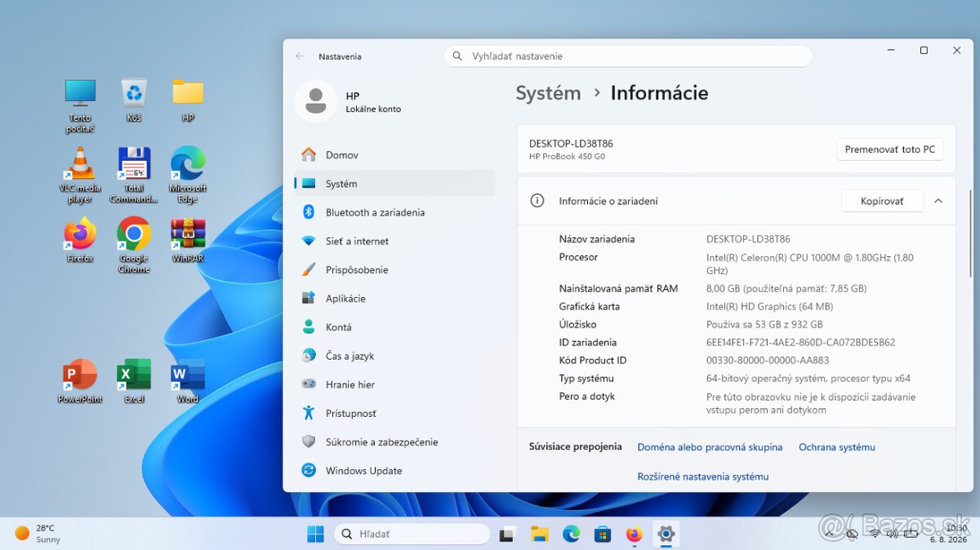Screen dimensions: 980x550
Task: Click the Grafická karta value Intel(R) HD Graphics
Action: (x=769, y=307)
